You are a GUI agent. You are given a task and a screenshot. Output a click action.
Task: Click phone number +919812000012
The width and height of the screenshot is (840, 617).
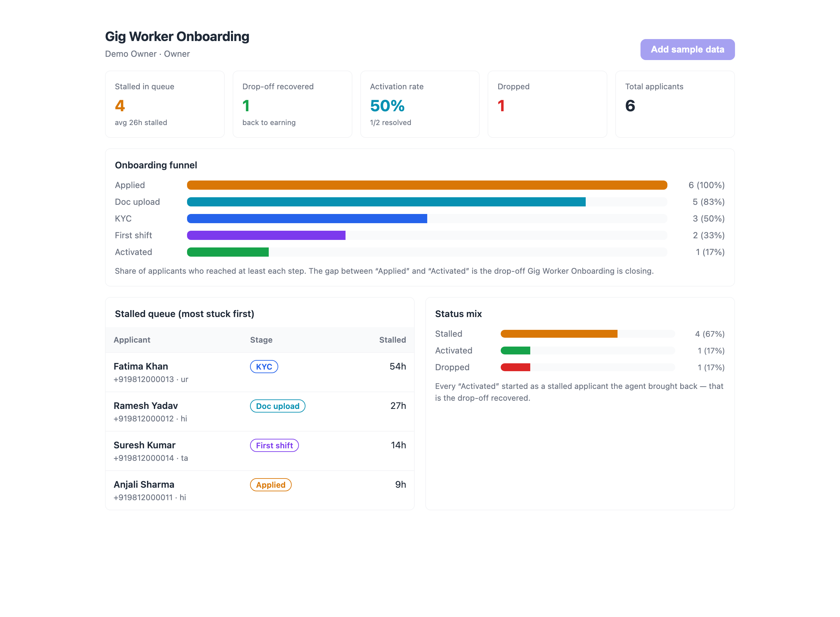[x=144, y=418]
